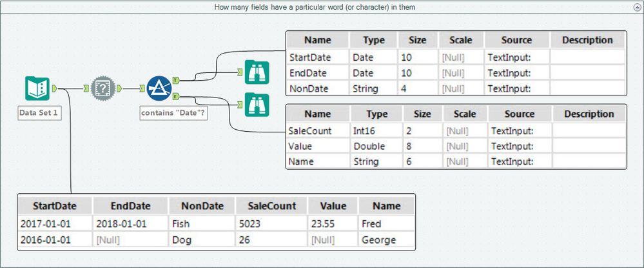
Task: Click the 'Data Set 1' annotation label
Action: coord(39,113)
